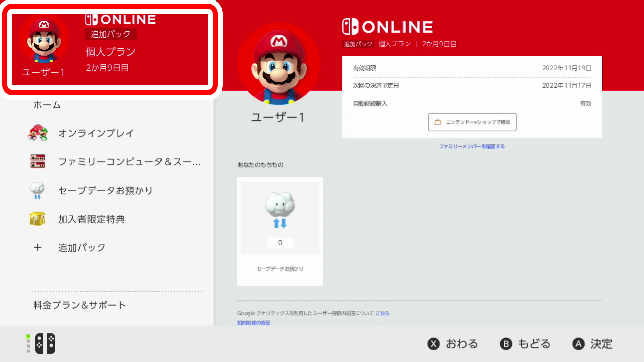Click the あなたのもちもの heading
The height and width of the screenshot is (362, 644).
point(261,165)
